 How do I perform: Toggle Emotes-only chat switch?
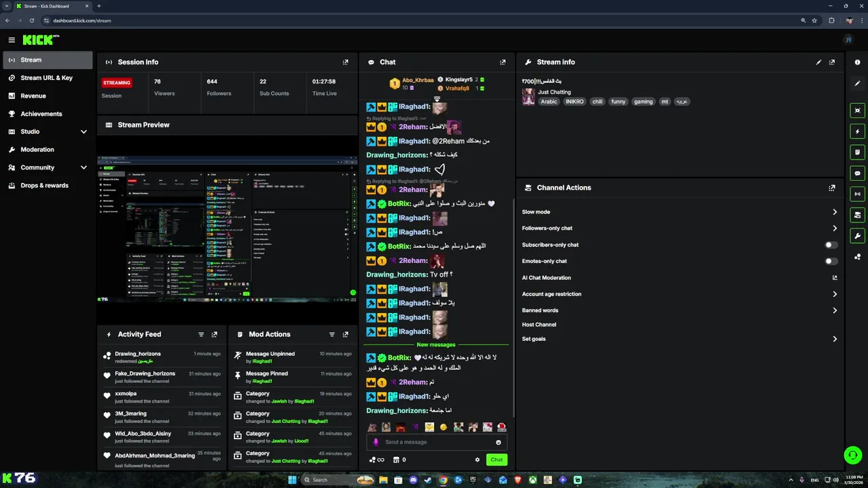(831, 261)
